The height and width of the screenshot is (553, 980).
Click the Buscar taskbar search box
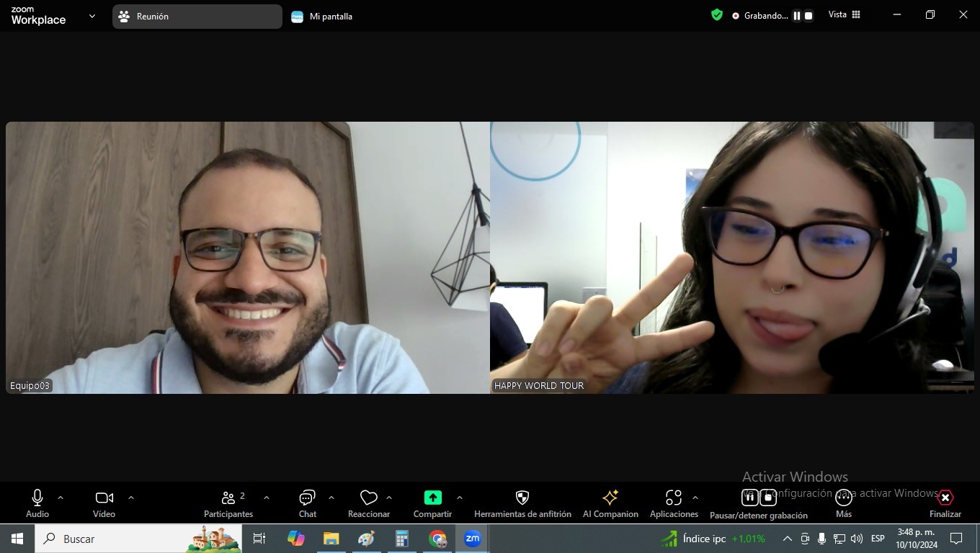(138, 539)
